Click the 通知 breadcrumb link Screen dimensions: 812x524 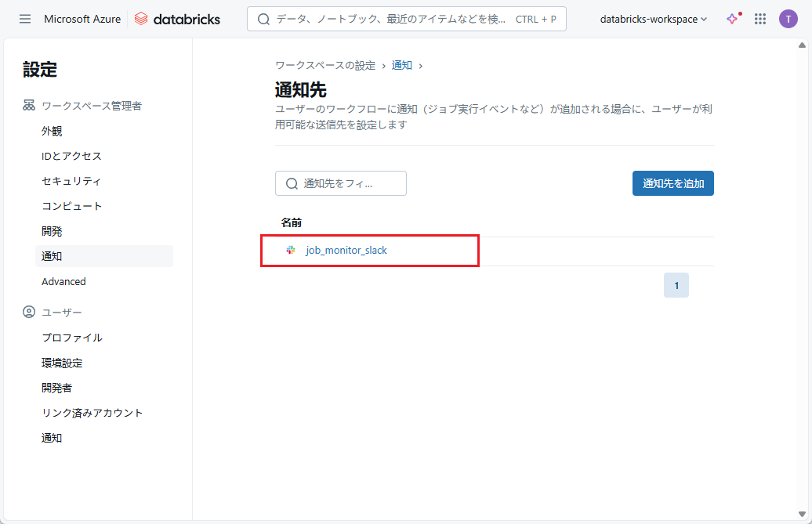pyautogui.click(x=402, y=65)
